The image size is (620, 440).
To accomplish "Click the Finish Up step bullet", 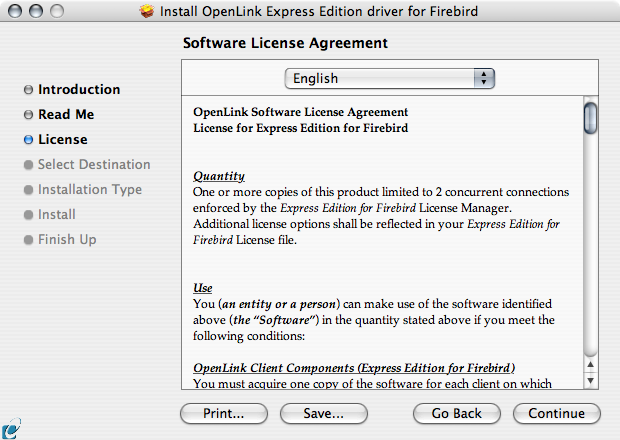I will point(28,240).
